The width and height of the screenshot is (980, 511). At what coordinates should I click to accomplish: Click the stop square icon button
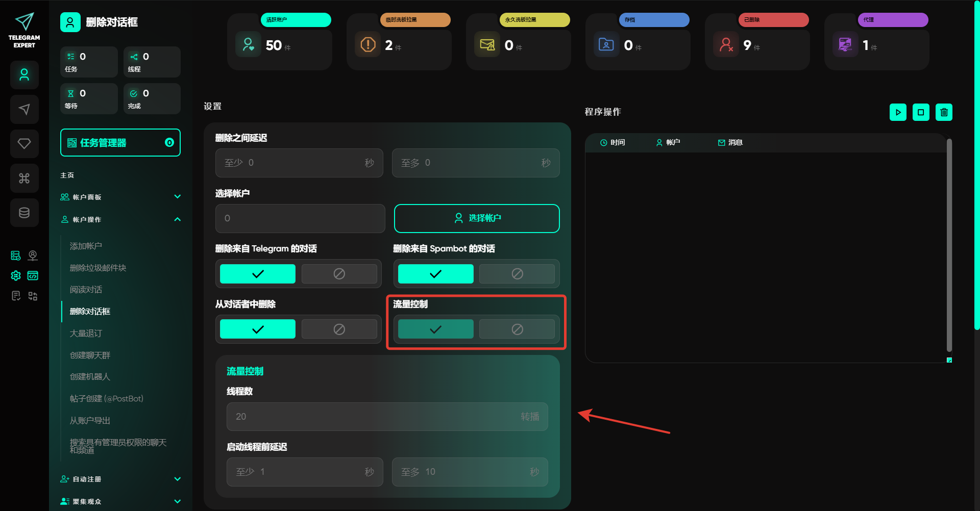tap(921, 112)
